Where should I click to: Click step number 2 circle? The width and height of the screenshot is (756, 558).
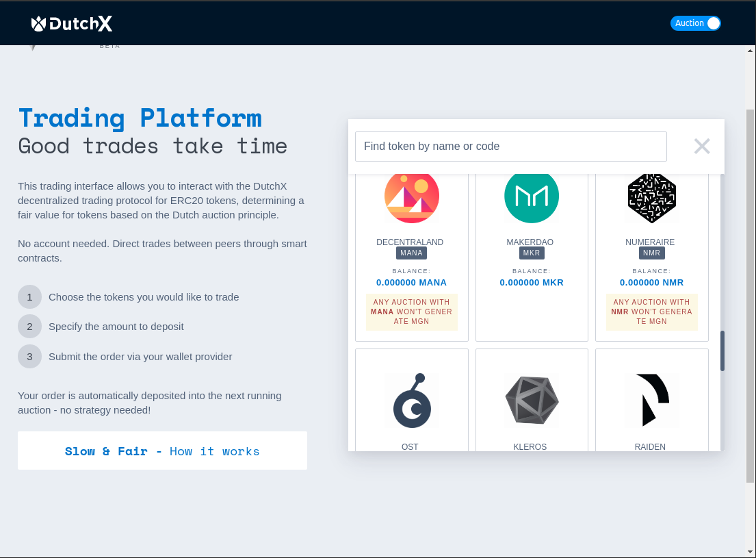coord(29,327)
